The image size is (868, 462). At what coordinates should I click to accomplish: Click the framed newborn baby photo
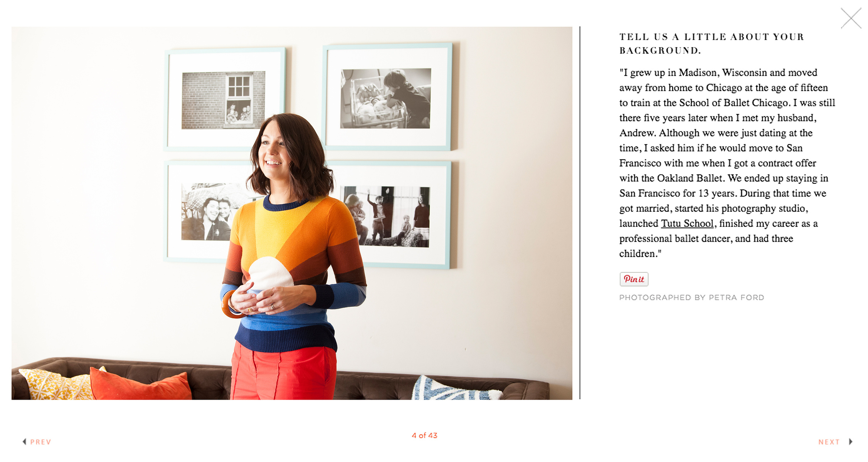pyautogui.click(x=387, y=97)
